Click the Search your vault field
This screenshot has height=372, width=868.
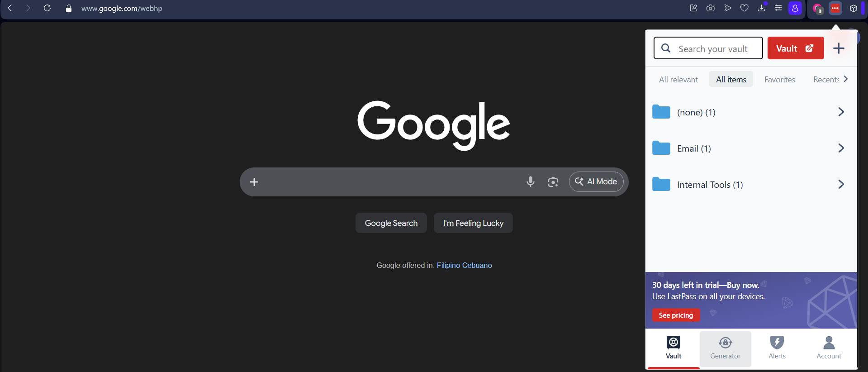(708, 48)
